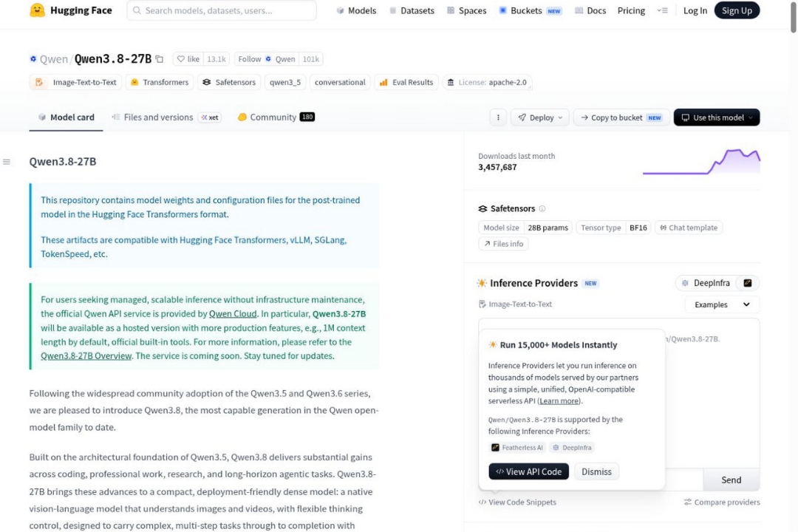Click the Image-Text-to-Text task label
Screen dimensions: 798x532
[515, 304]
